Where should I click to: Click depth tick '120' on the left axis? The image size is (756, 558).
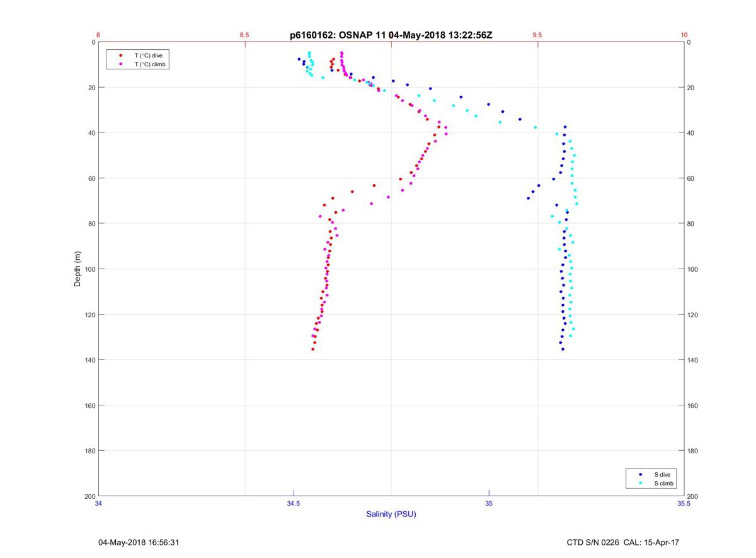(x=89, y=315)
